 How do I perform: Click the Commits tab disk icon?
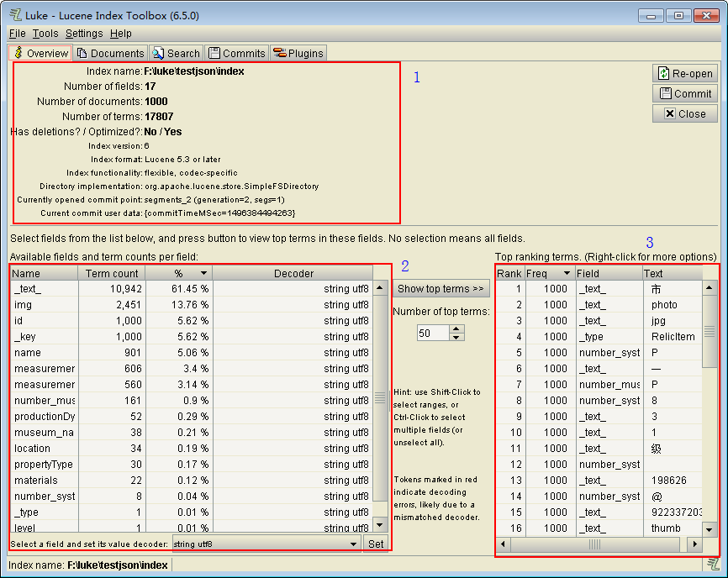(214, 53)
